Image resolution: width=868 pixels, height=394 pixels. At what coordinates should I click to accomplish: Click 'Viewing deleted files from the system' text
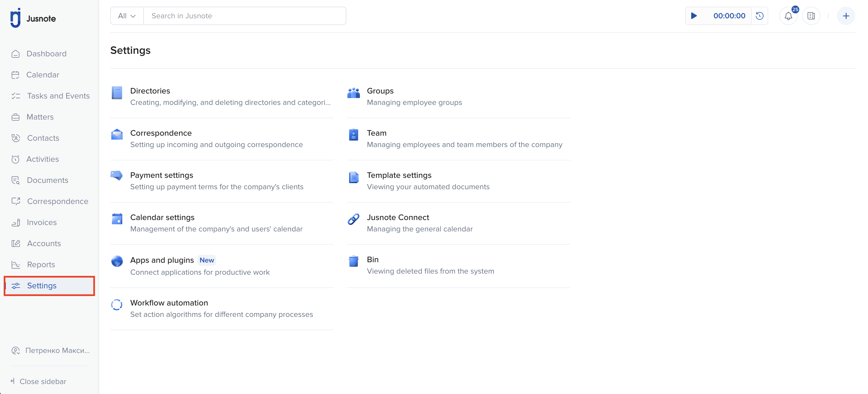tap(430, 271)
